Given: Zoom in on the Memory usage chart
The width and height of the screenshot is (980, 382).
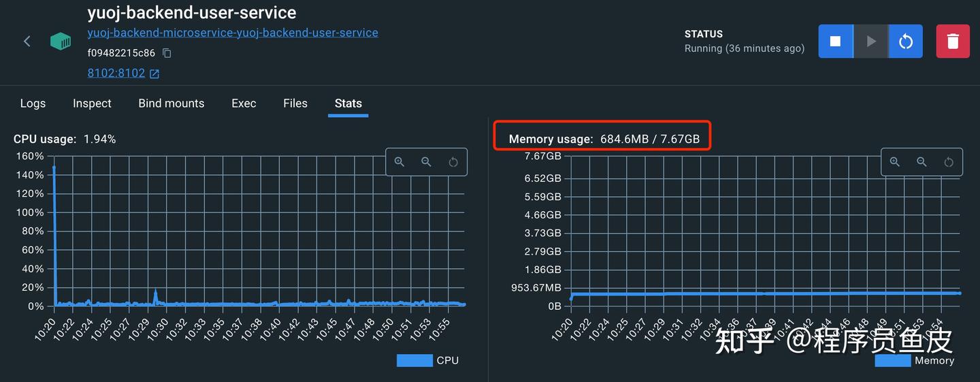Looking at the screenshot, I should click(x=895, y=162).
